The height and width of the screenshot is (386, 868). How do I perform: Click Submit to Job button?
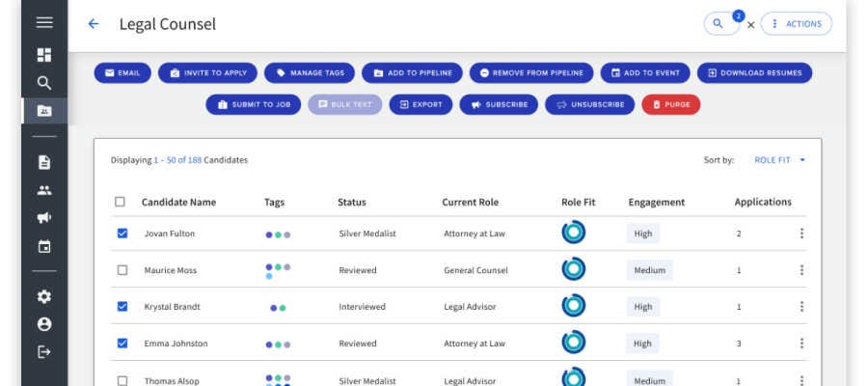pyautogui.click(x=254, y=104)
